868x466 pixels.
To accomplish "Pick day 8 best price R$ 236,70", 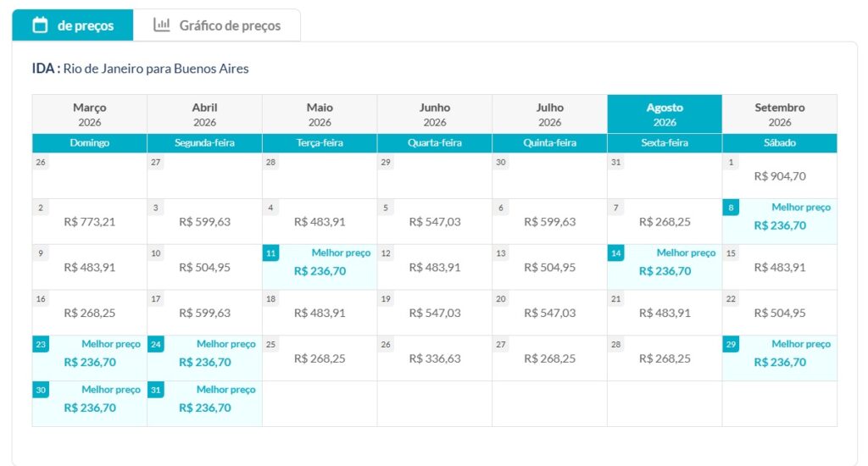I will tap(780, 222).
